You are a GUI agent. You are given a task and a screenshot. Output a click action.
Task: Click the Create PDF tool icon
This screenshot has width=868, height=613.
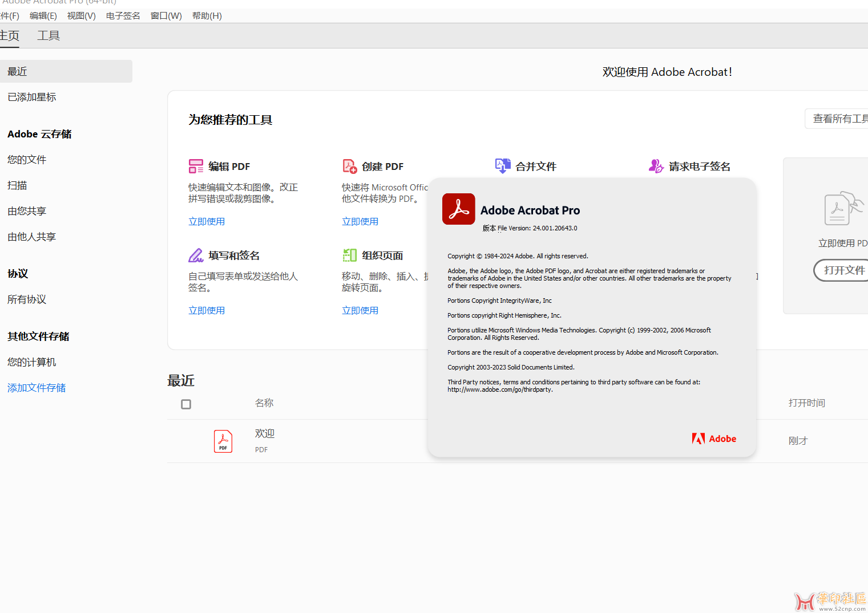click(349, 166)
